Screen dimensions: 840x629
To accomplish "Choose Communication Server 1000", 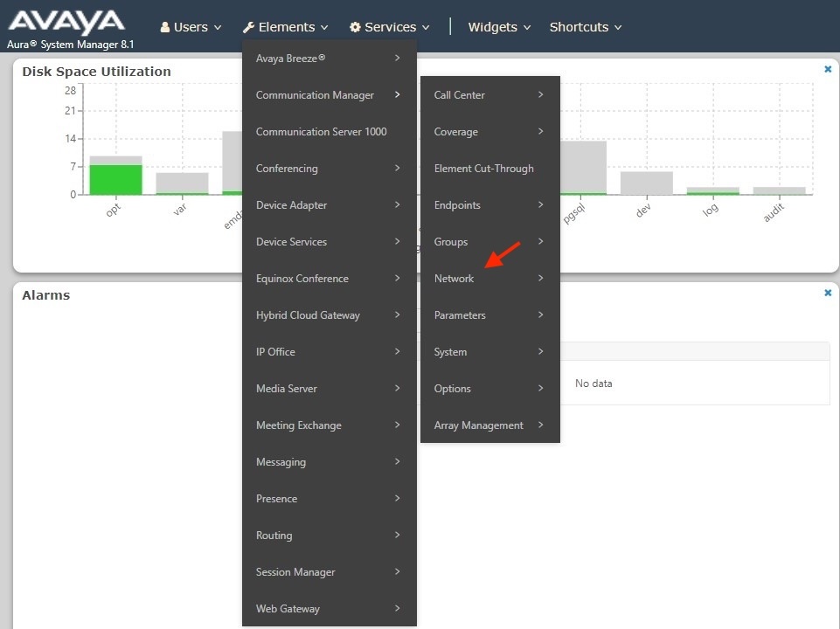I will click(x=329, y=132).
